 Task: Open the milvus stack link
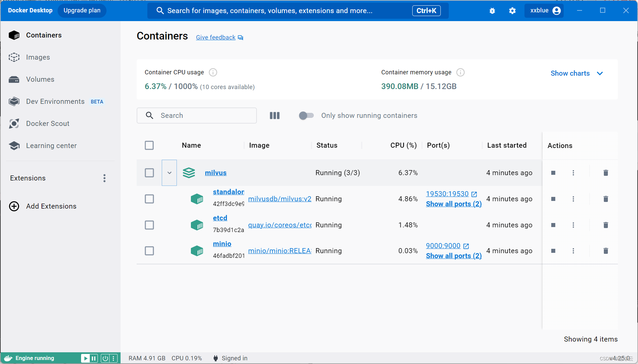(216, 173)
